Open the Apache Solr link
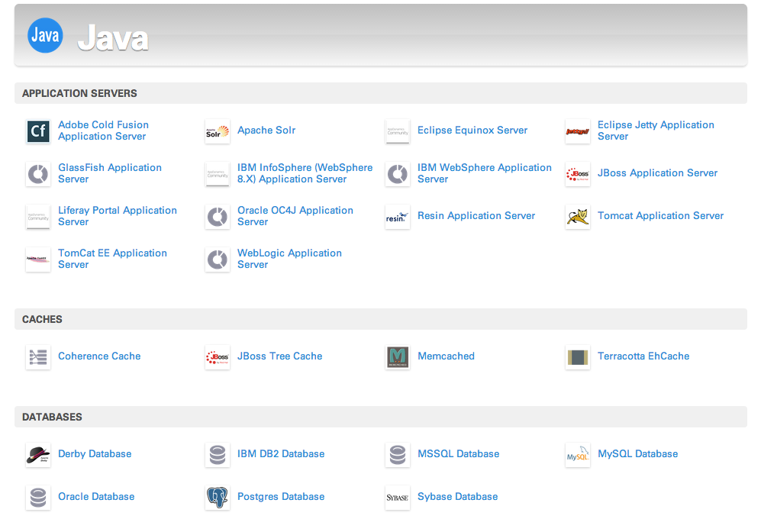Image resolution: width=761 pixels, height=532 pixels. coord(266,130)
